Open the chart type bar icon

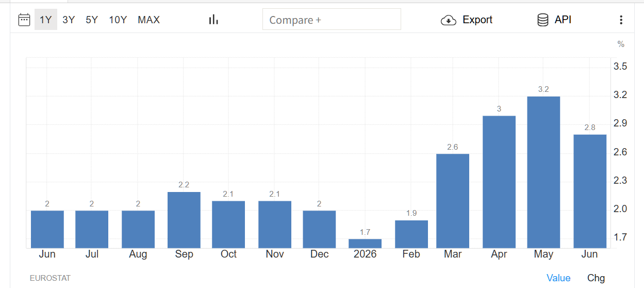tap(213, 20)
